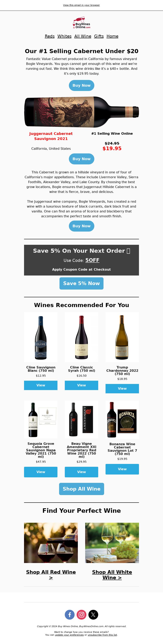Click the View this email in your browser link
Image resolution: width=163 pixels, height=644 pixels.
pos(81,5)
